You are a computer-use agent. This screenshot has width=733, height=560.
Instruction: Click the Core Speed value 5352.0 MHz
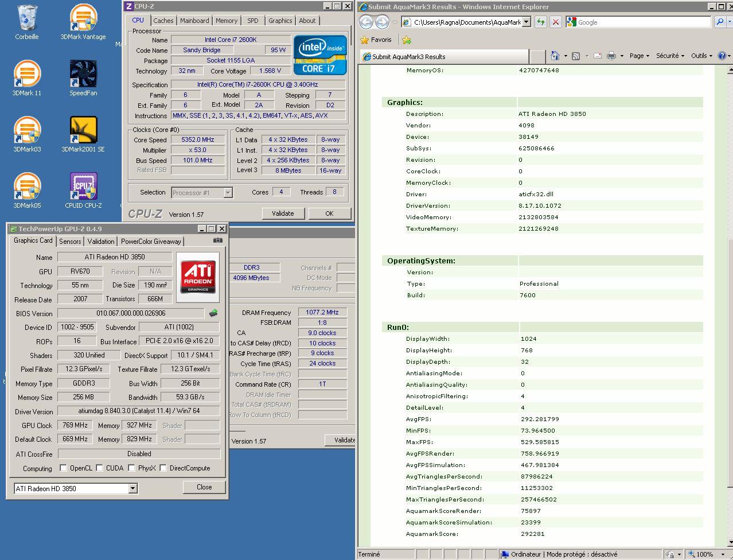198,139
